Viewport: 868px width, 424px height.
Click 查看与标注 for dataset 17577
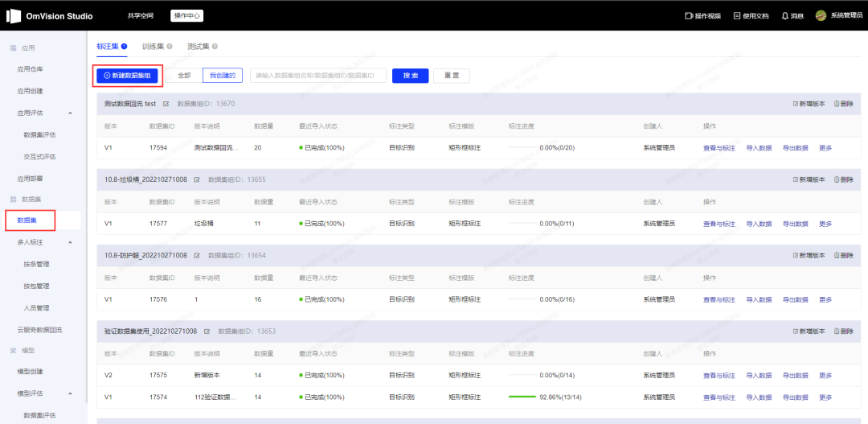point(719,224)
